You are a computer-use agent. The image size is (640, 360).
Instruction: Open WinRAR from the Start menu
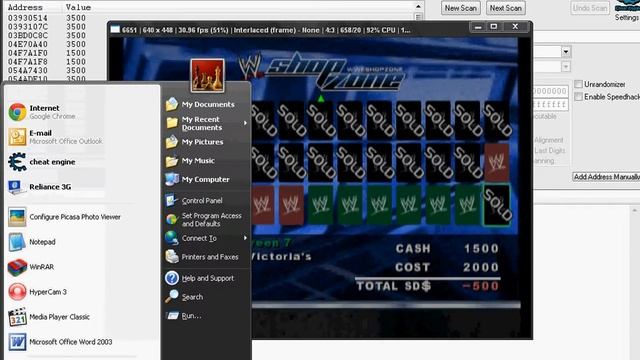tap(31, 267)
